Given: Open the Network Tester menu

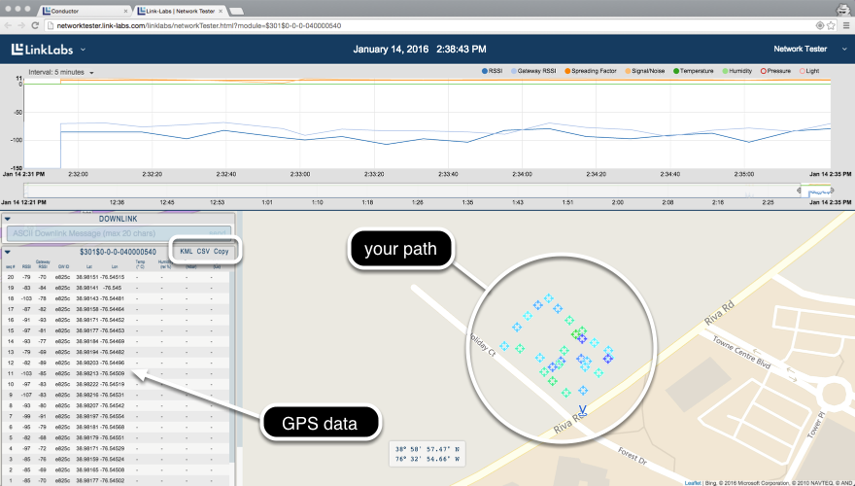Looking at the screenshot, I should [x=800, y=48].
